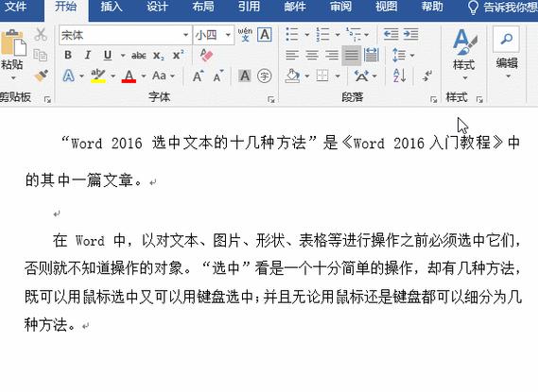This screenshot has width=538, height=392.
Task: Open highlight color dropdown arrow
Action: 113,77
